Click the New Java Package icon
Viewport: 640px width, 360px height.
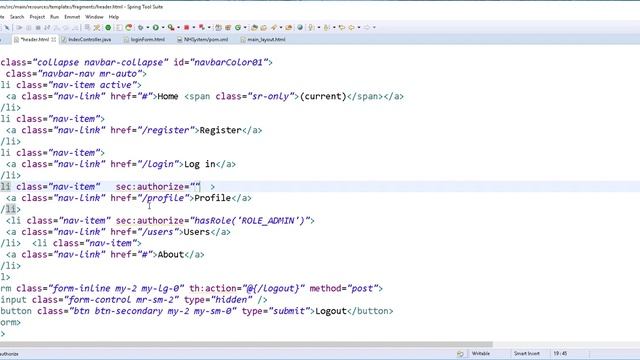click(x=218, y=27)
